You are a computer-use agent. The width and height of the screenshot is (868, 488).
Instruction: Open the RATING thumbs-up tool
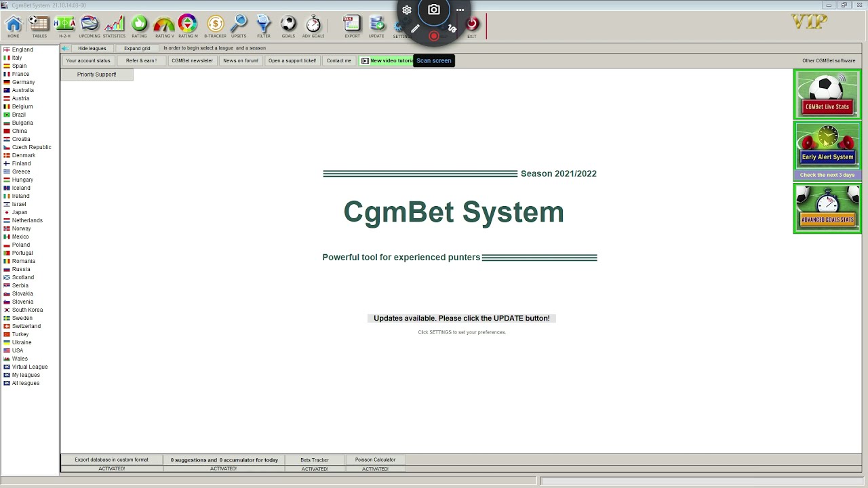click(139, 26)
